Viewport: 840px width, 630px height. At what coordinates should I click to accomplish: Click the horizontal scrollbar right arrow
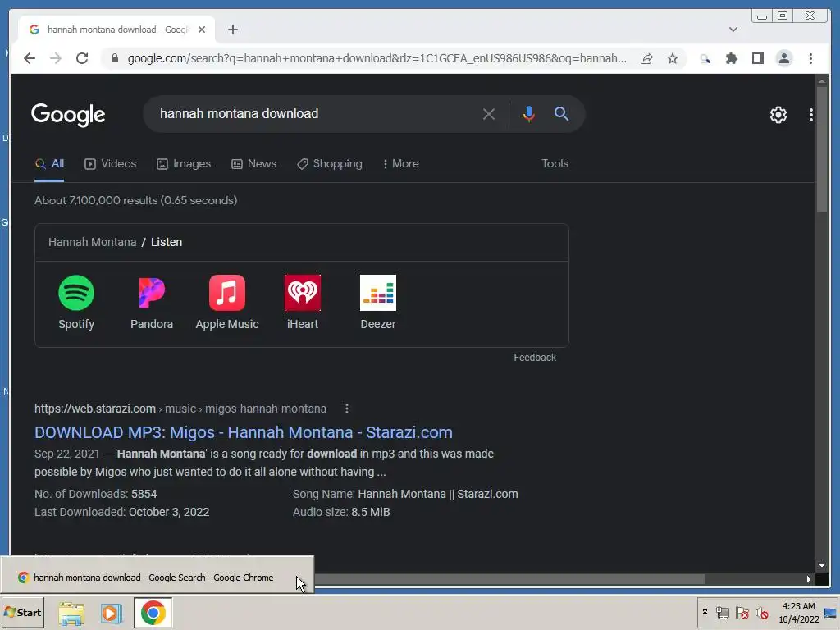click(809, 579)
